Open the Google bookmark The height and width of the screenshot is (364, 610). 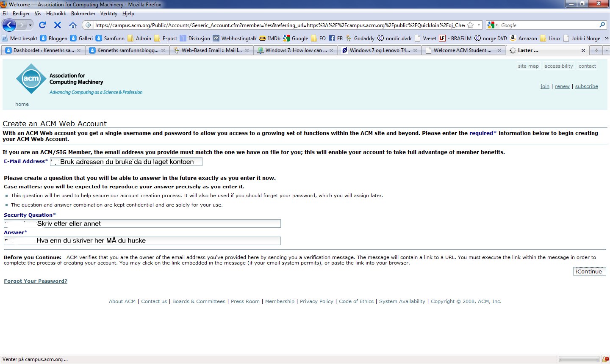coord(296,38)
